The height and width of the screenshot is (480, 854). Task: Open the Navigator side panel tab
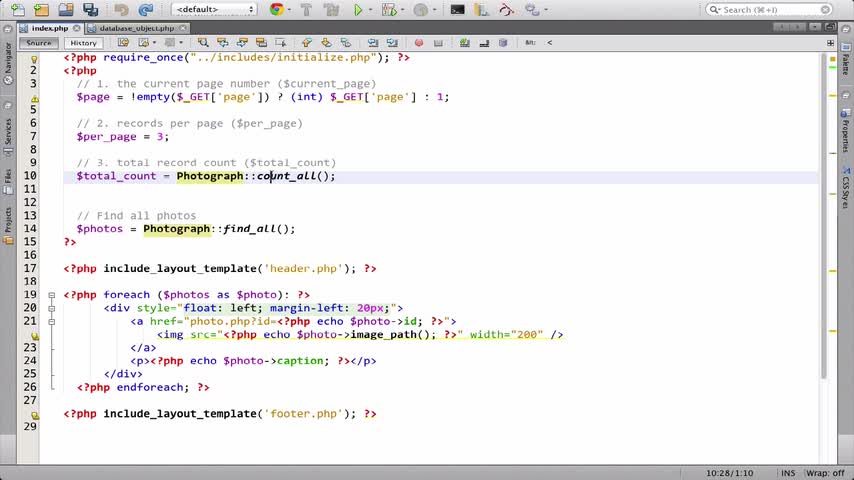(8, 64)
